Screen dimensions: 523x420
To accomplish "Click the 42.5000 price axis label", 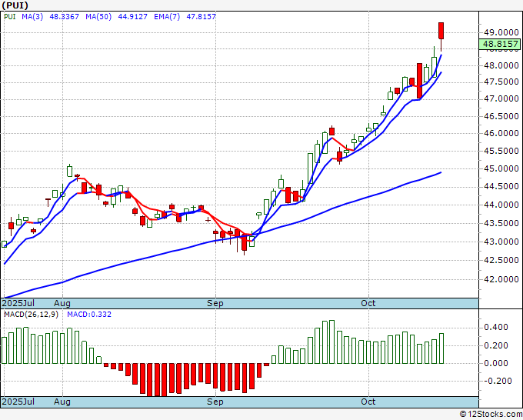I will [x=501, y=260].
